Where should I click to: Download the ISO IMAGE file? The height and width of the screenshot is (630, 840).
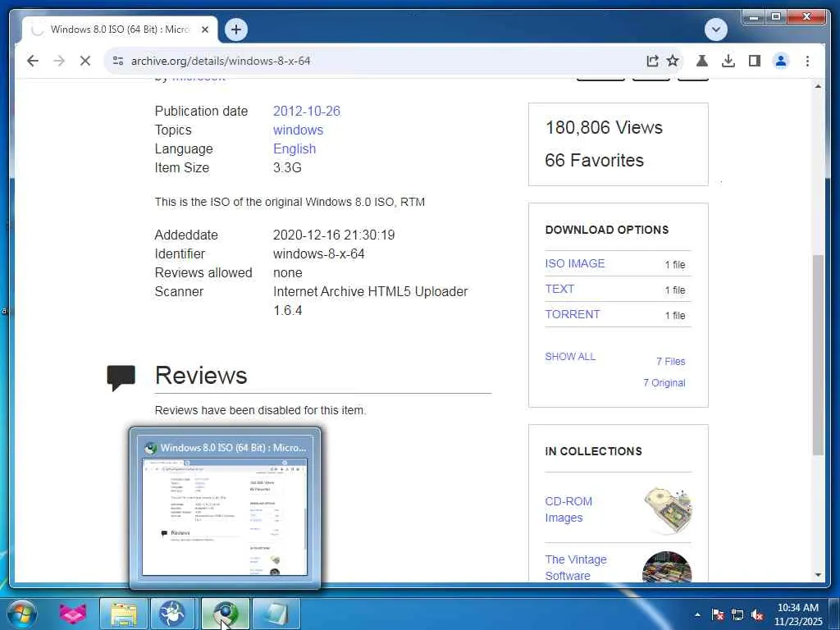[575, 263]
